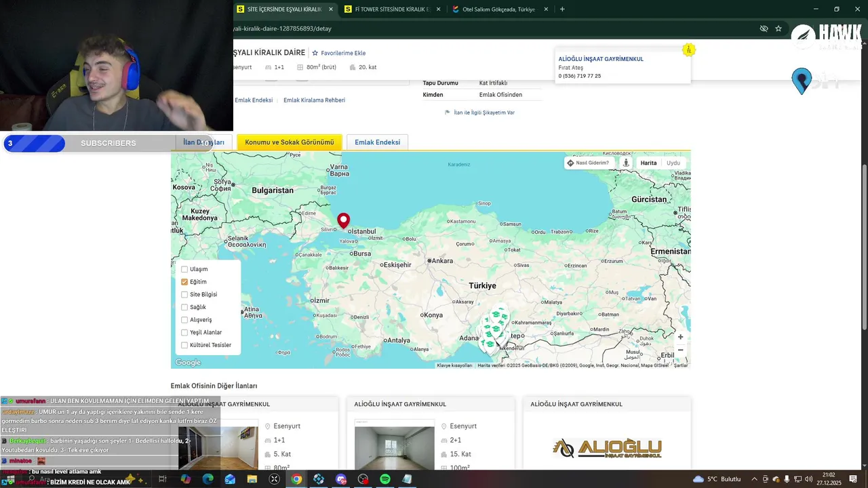Open notification center on the taskbar
The height and width of the screenshot is (488, 868).
pos(853,479)
